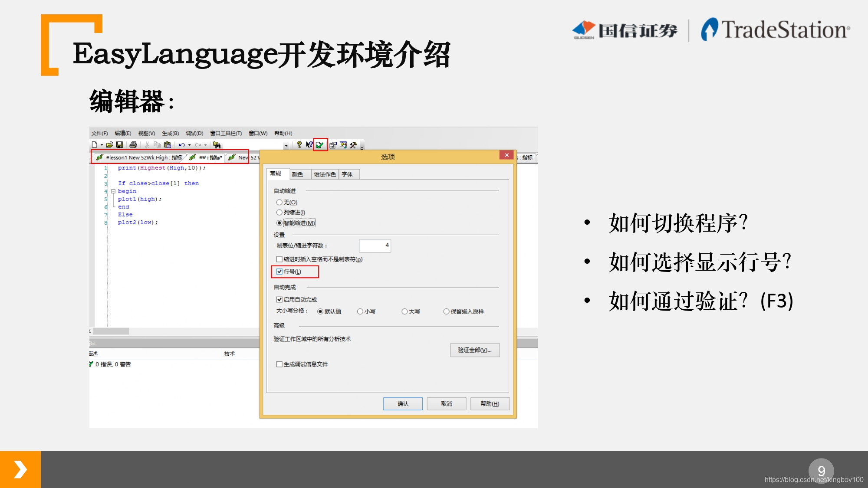Expand the Undo history dropdown arrow
Viewport: 868px width, 488px height.
(189, 145)
